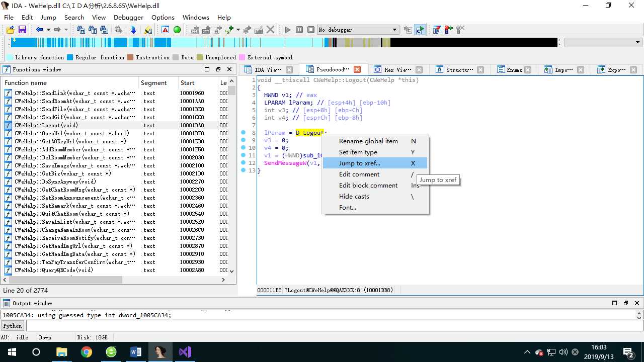Click the breakpoint list toolbar icon
Screen dimensions: 644x362
[437, 30]
